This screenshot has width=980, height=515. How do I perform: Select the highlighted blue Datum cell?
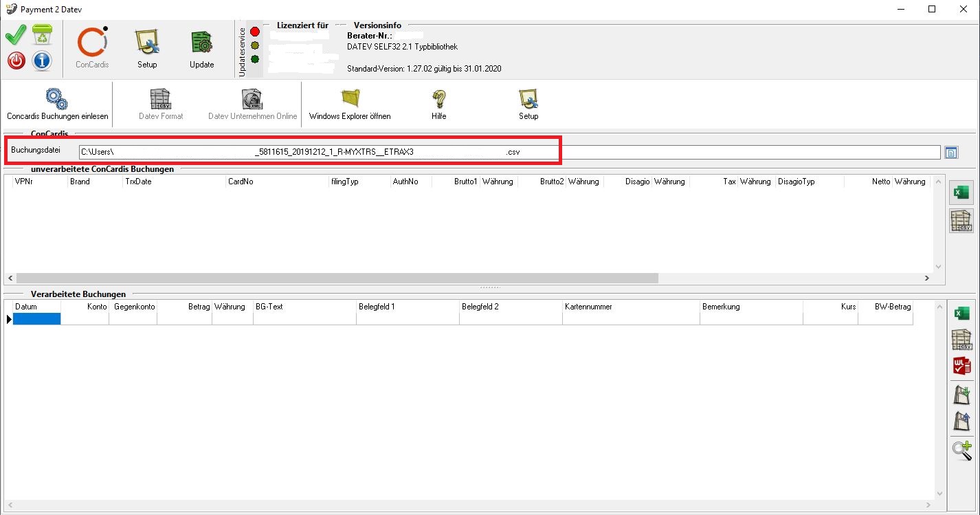click(36, 318)
